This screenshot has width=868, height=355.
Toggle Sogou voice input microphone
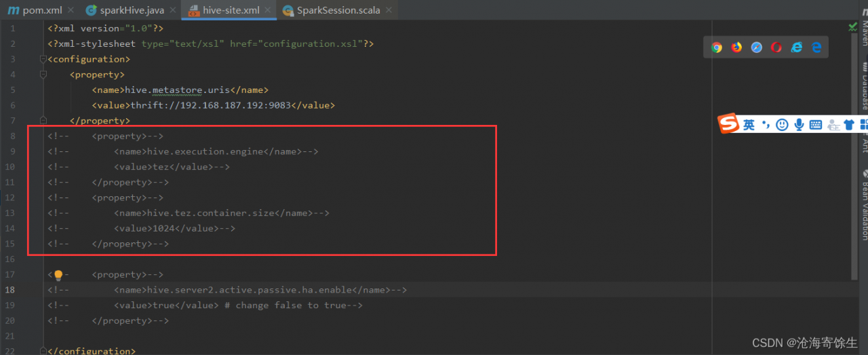pyautogui.click(x=800, y=125)
